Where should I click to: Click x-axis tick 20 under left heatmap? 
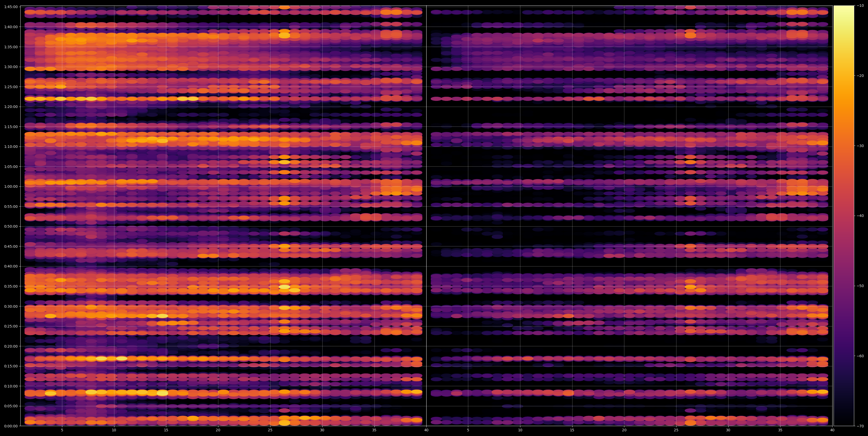pos(218,430)
